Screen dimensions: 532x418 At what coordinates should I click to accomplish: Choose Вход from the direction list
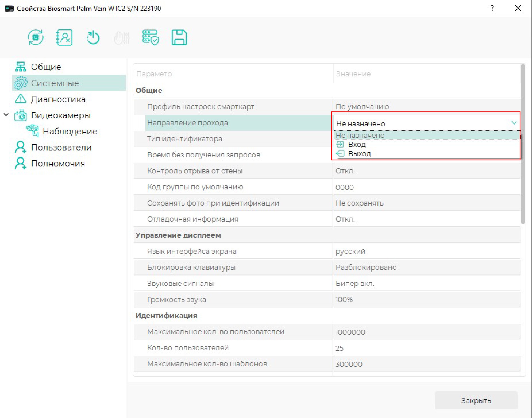pyautogui.click(x=427, y=144)
